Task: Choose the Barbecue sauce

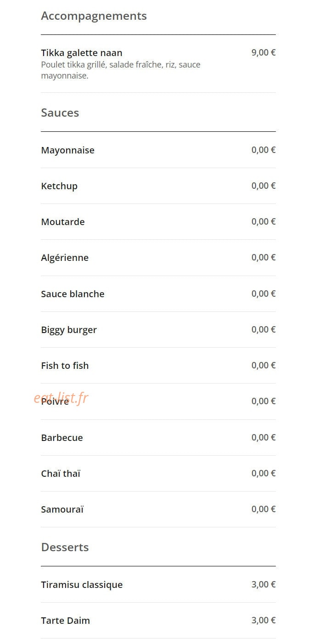Action: pyautogui.click(x=158, y=438)
